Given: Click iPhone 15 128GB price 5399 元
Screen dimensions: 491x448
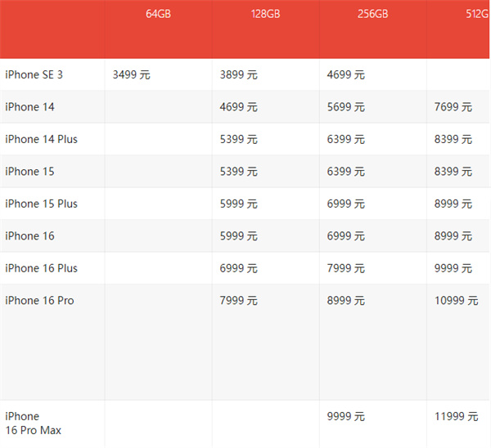Looking at the screenshot, I should tap(239, 172).
